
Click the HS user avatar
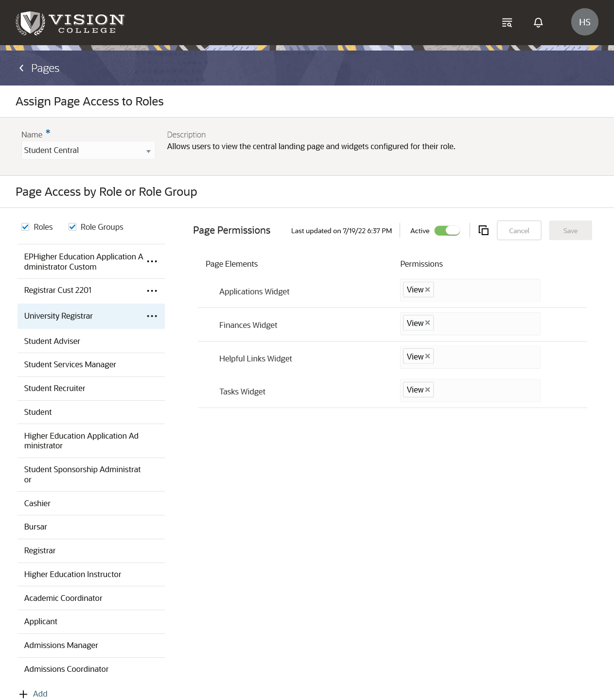584,22
